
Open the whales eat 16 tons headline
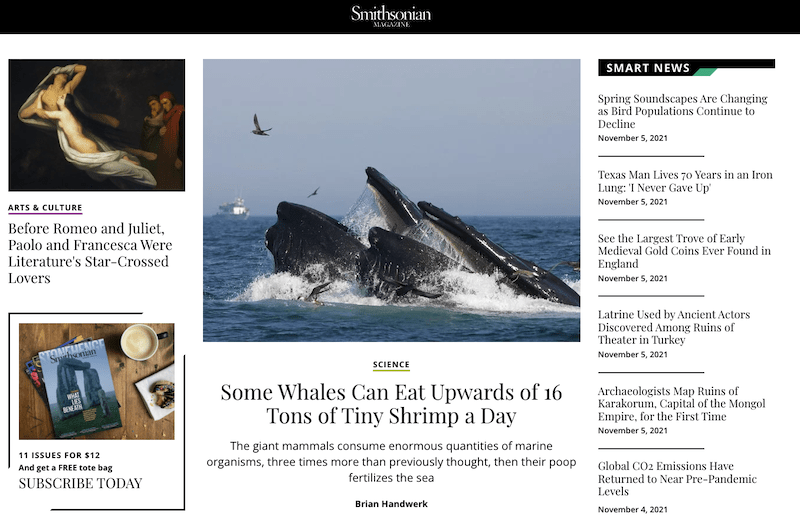pos(391,404)
